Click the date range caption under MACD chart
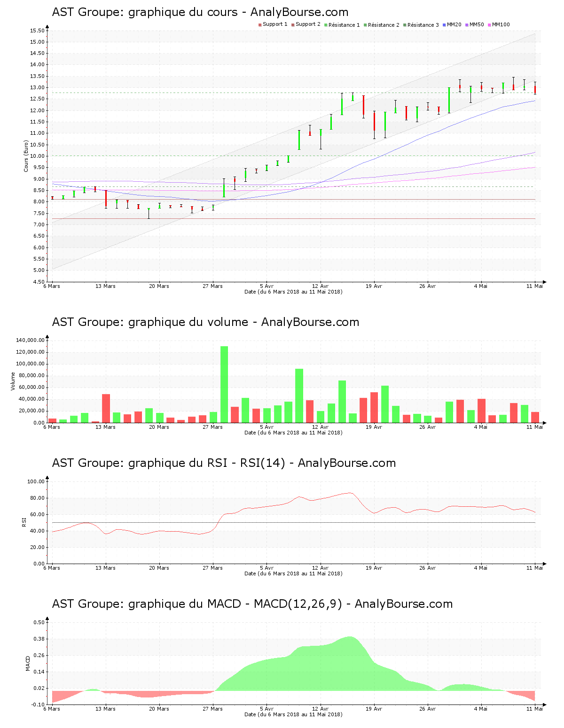564x728 pixels. [294, 714]
